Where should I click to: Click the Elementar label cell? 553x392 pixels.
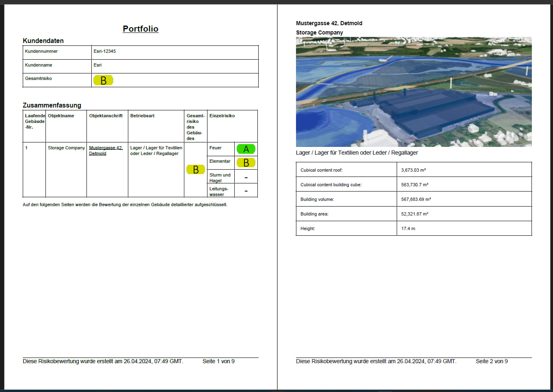coord(220,162)
